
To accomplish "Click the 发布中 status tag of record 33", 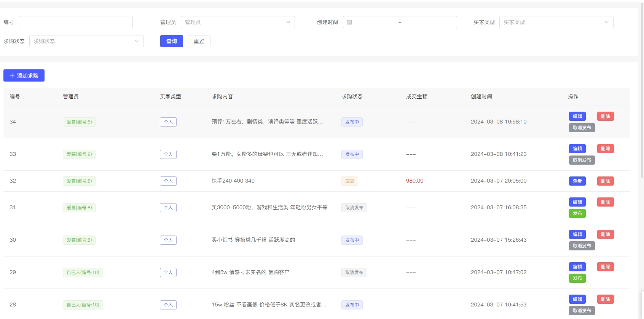I will click(x=352, y=154).
